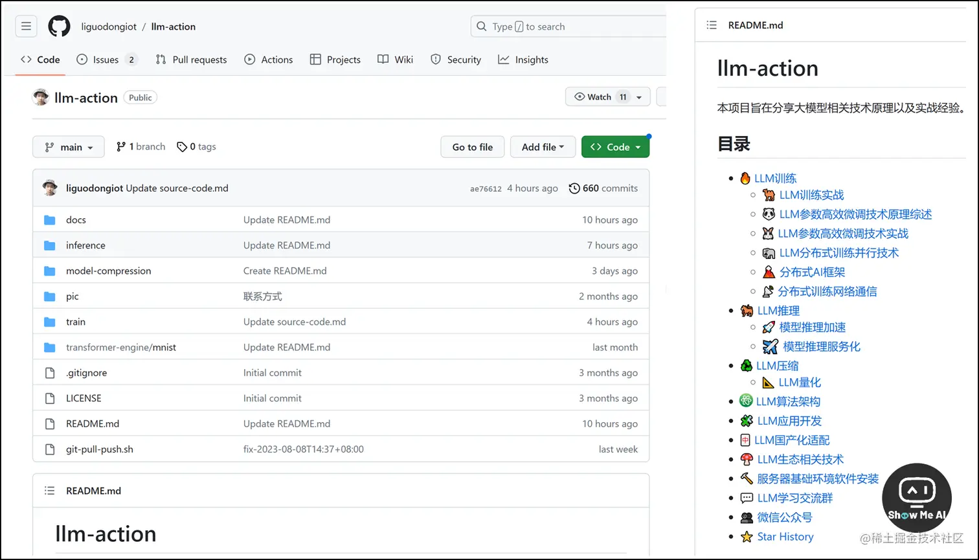979x560 pixels.
Task: Open the pic folder
Action: point(72,297)
